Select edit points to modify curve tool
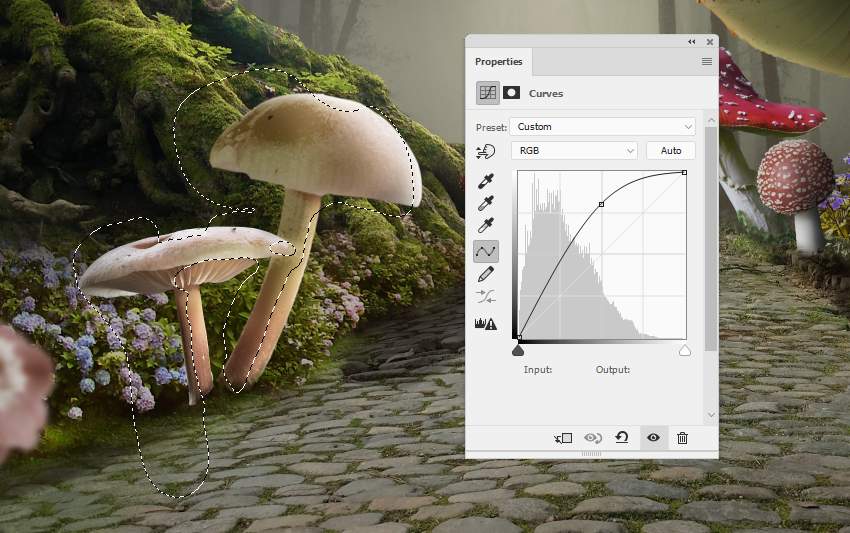 pyautogui.click(x=486, y=251)
